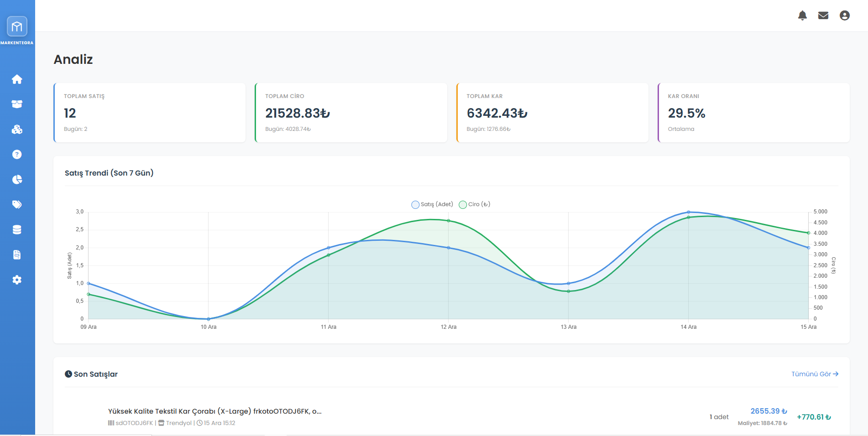868x436 pixels.
Task: Select the Toplam Ciro summary card
Action: tap(351, 113)
